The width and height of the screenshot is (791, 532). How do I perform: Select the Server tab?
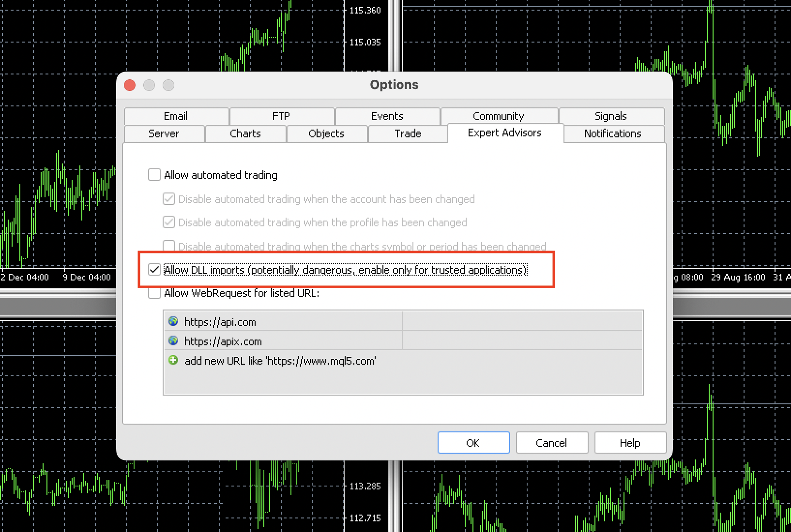[164, 133]
